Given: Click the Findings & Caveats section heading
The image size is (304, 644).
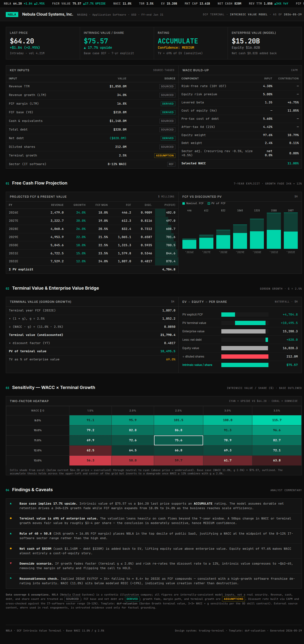Looking at the screenshot, I should (x=32, y=489).
